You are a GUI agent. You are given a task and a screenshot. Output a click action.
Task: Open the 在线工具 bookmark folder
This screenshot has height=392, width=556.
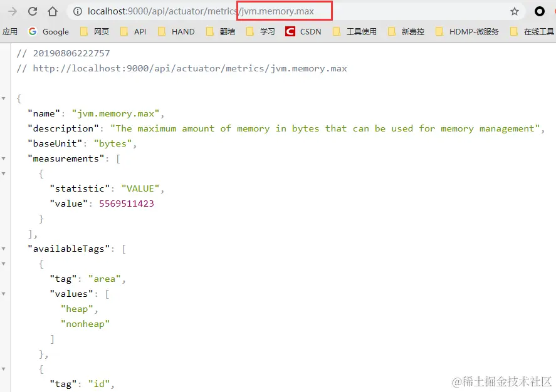point(532,31)
